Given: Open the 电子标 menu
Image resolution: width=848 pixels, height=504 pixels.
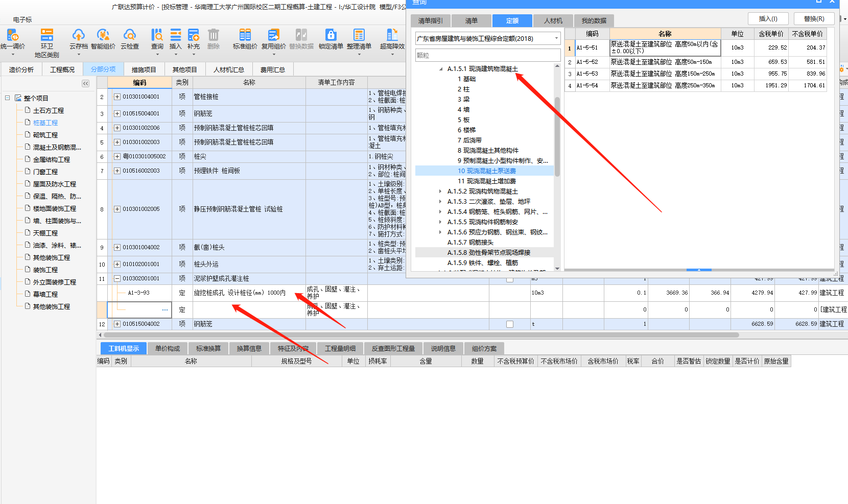Looking at the screenshot, I should click(22, 19).
